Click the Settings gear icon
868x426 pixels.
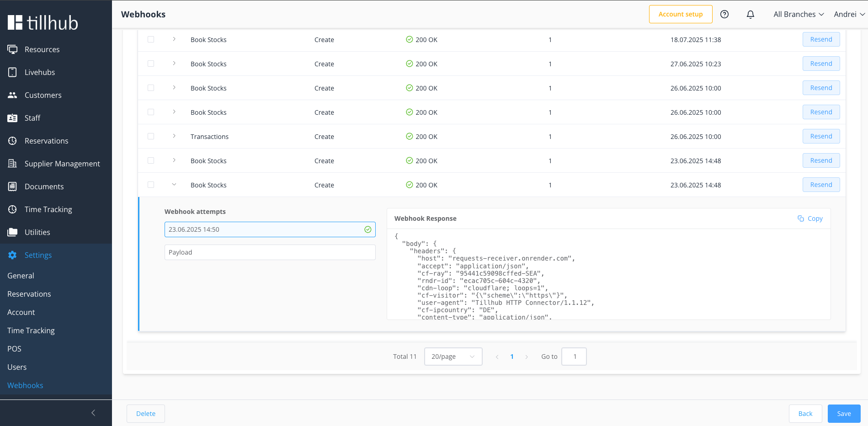point(12,255)
